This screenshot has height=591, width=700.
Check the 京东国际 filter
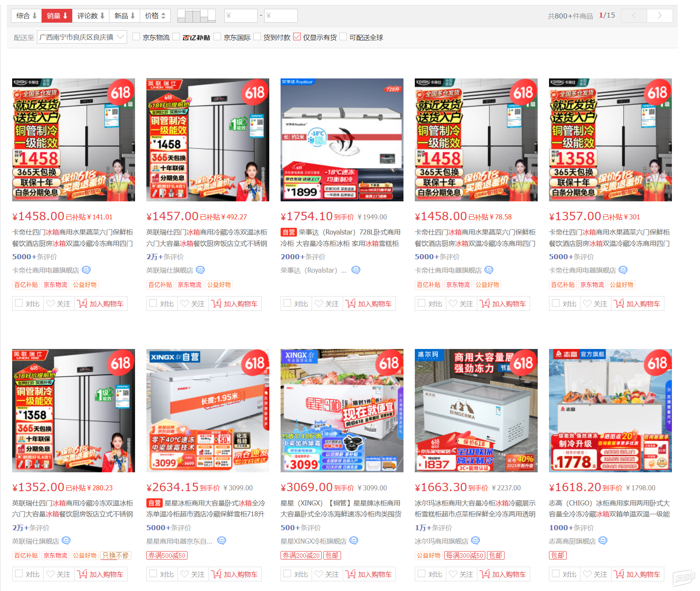pos(217,37)
